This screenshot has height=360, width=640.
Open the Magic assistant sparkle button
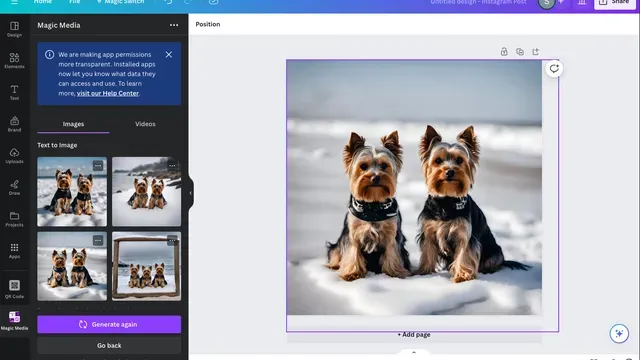pyautogui.click(x=619, y=333)
